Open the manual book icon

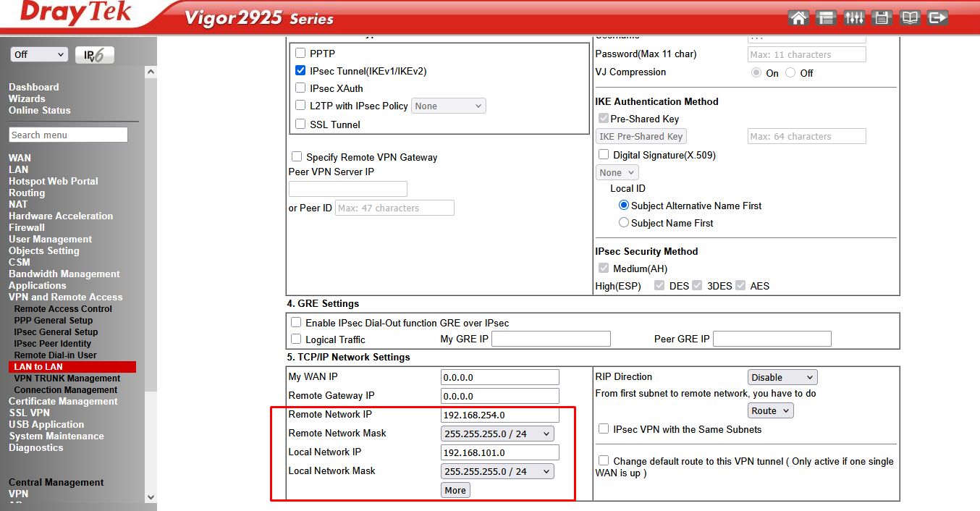click(910, 18)
